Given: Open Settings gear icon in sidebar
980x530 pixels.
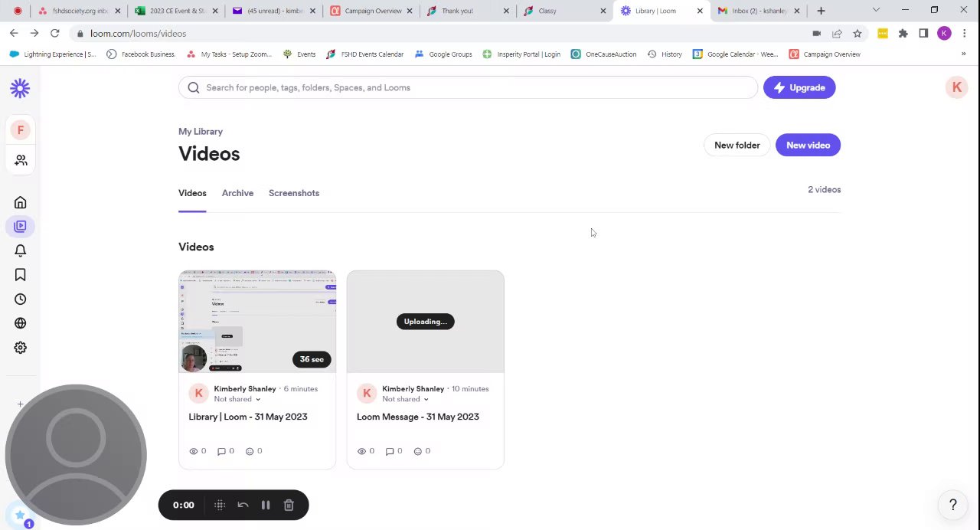Looking at the screenshot, I should (x=21, y=348).
